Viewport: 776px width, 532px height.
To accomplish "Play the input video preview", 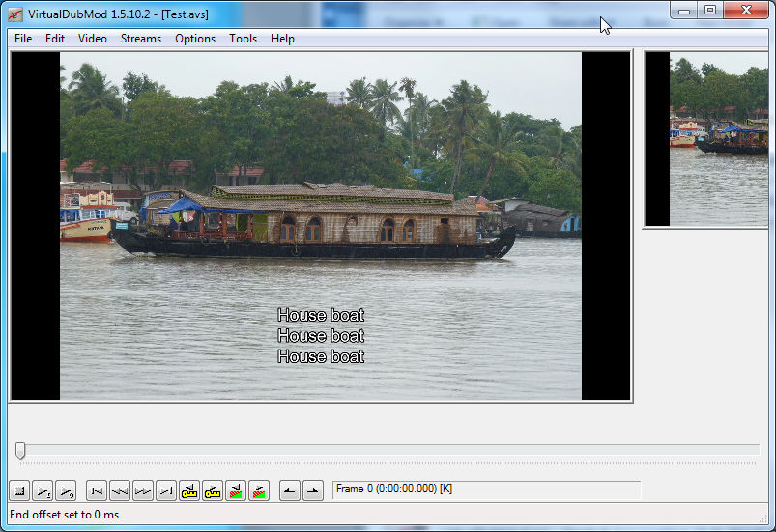I will point(43,490).
